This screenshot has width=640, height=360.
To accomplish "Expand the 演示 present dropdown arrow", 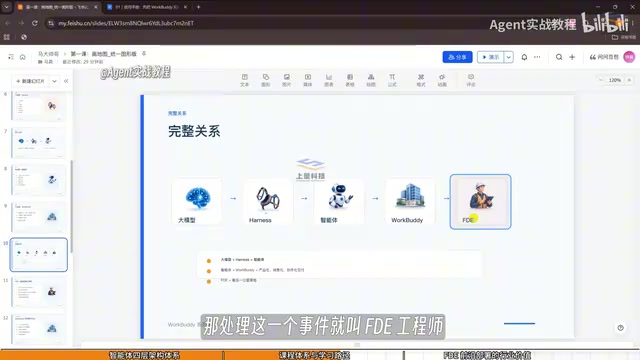I will point(509,57).
